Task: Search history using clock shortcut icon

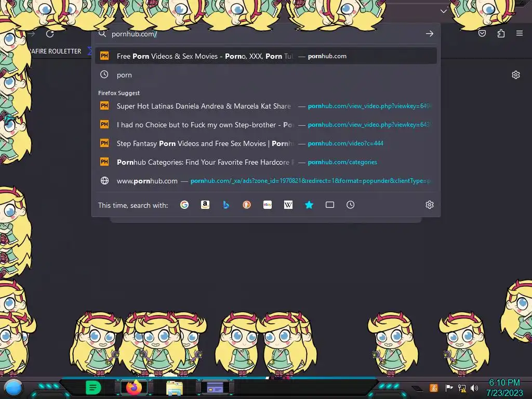Action: (351, 205)
